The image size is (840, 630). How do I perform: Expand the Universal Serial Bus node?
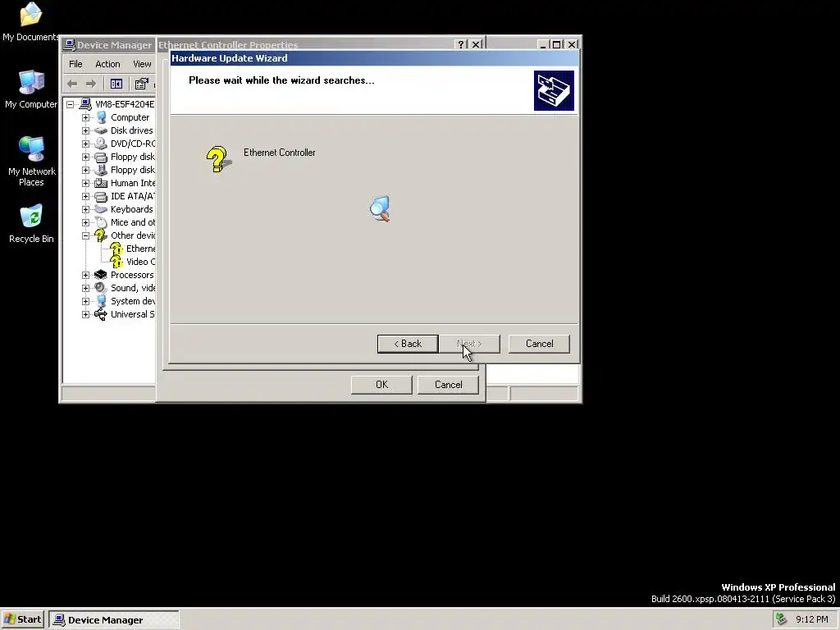tap(85, 314)
